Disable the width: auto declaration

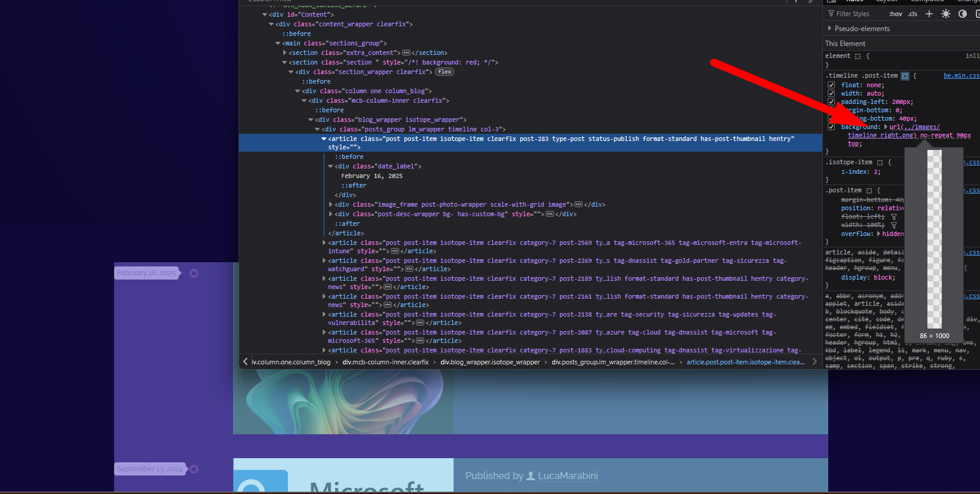[x=831, y=93]
